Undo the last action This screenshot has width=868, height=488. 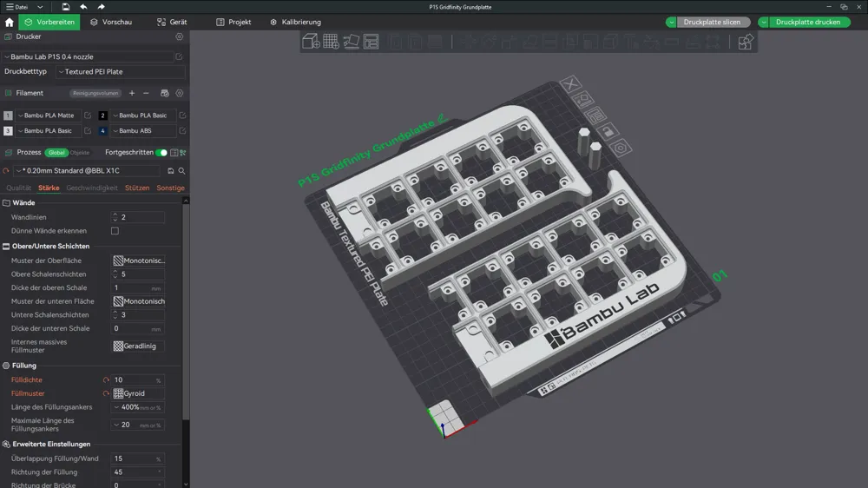[x=83, y=7]
